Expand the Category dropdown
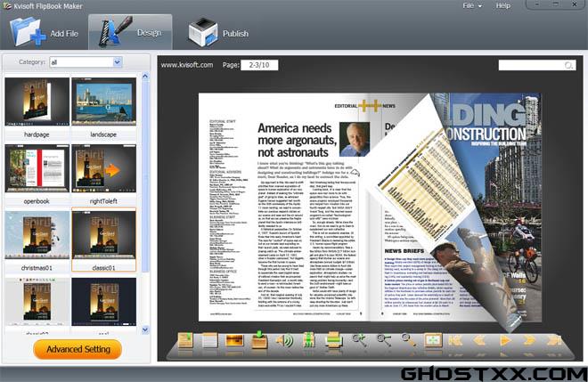The height and width of the screenshot is (382, 588). pyautogui.click(x=118, y=62)
